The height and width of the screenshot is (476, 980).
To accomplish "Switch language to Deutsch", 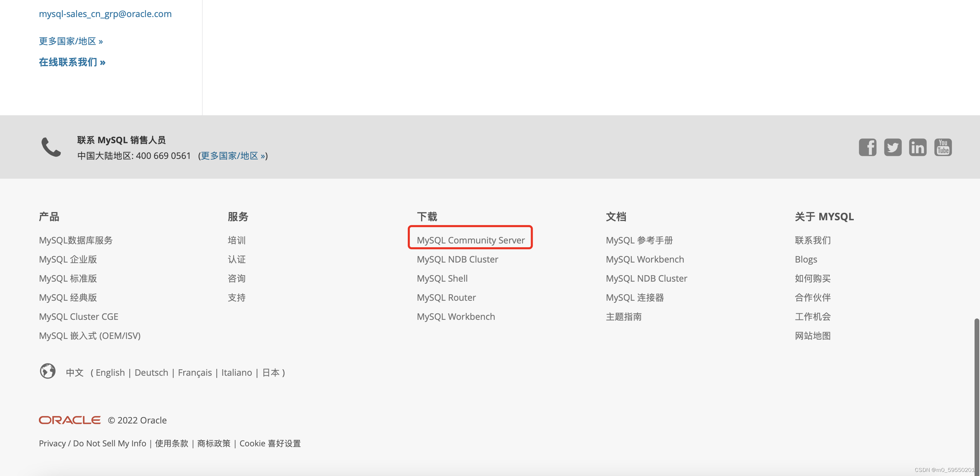I will coord(151,373).
